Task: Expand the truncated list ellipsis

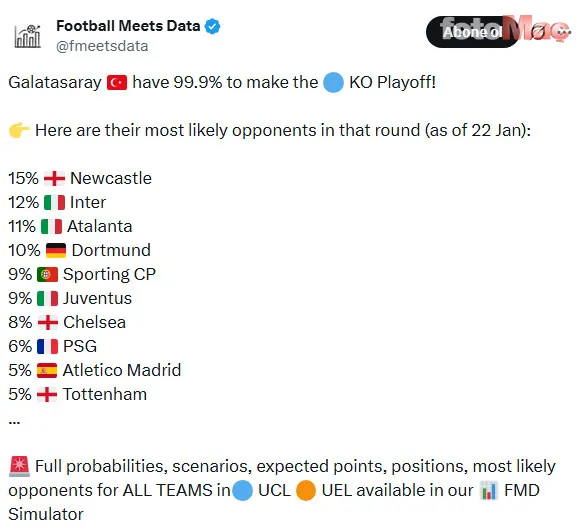Action: click(14, 422)
